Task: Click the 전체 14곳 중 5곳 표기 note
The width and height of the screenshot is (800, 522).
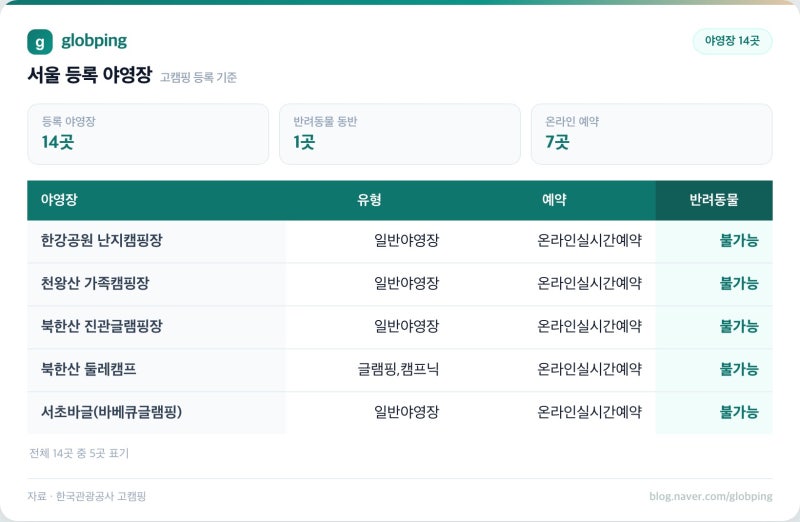Action: (x=79, y=453)
